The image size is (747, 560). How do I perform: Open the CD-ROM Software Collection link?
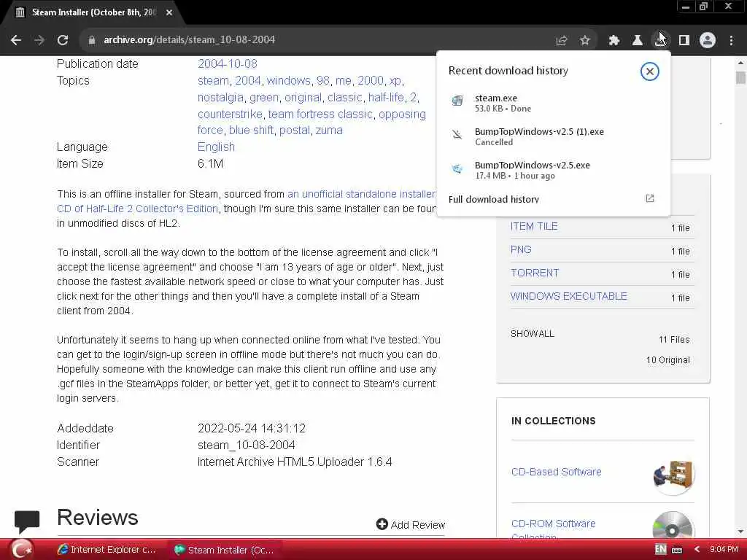[x=553, y=529]
